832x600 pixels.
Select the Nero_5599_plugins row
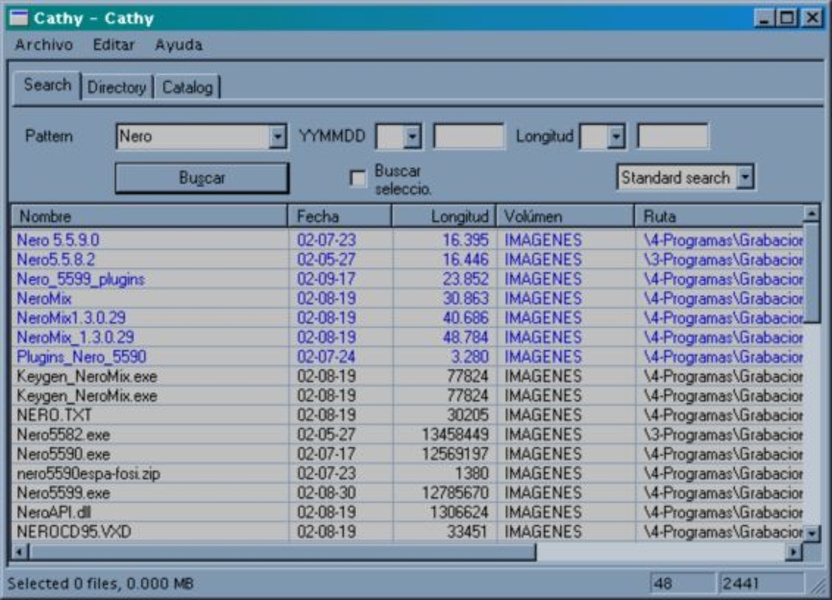coord(408,279)
